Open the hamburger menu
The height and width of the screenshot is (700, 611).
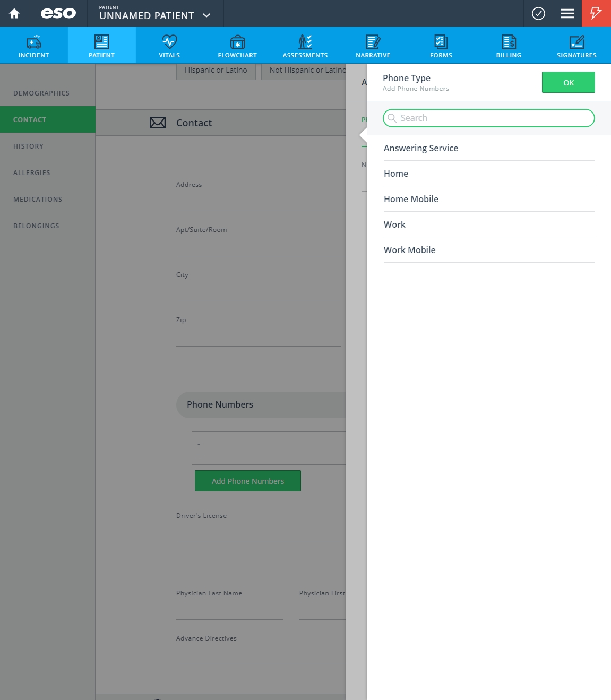(x=567, y=13)
